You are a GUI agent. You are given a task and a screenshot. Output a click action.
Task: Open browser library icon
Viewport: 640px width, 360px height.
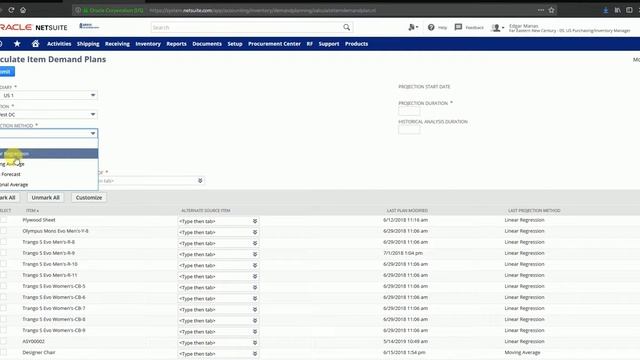pyautogui.click(x=618, y=10)
